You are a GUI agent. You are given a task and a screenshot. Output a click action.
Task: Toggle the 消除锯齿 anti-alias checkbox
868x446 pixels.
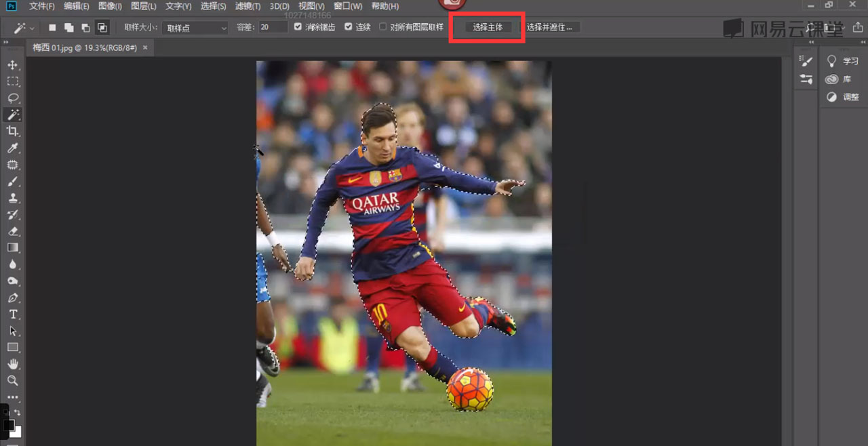[x=298, y=27]
